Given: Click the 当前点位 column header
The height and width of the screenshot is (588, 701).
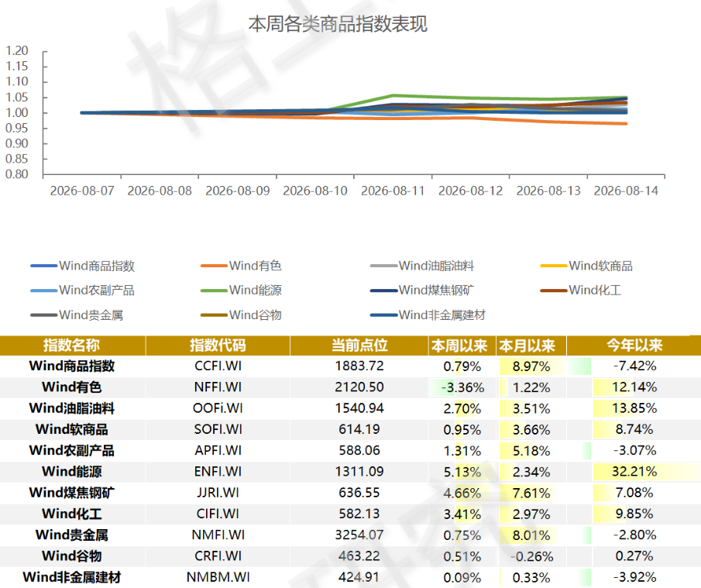Looking at the screenshot, I should click(x=359, y=346).
